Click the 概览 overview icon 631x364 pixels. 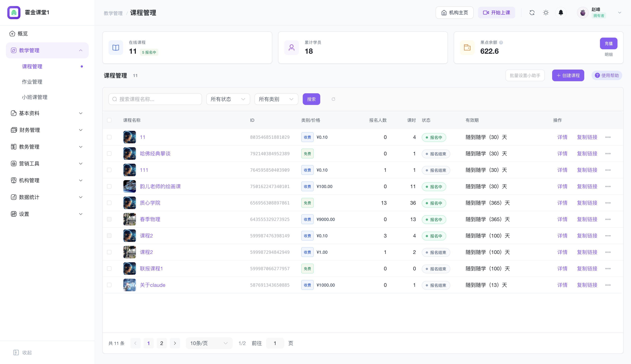(12, 34)
